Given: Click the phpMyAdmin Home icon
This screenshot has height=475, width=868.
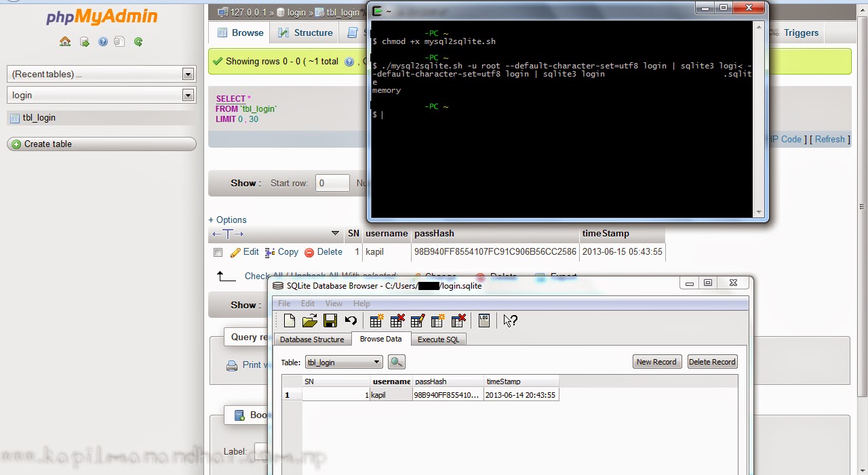Looking at the screenshot, I should [64, 41].
